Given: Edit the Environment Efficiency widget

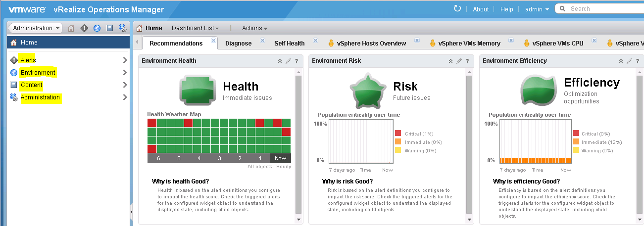Looking at the screenshot, I should tap(629, 61).
